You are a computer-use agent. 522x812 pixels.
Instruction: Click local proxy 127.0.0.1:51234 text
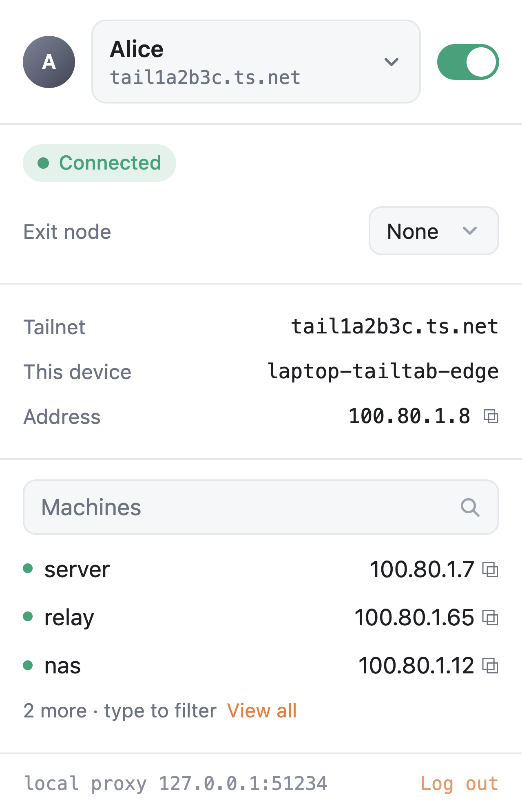tap(176, 783)
